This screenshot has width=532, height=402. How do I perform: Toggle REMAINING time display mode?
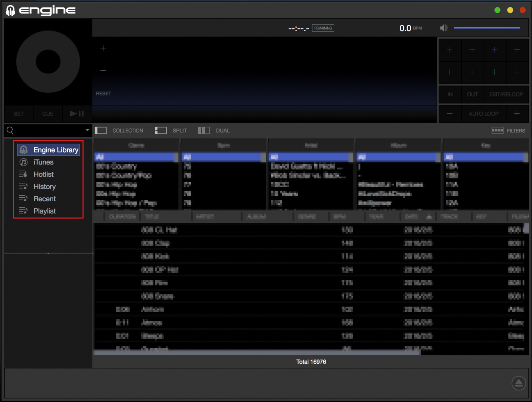[323, 28]
